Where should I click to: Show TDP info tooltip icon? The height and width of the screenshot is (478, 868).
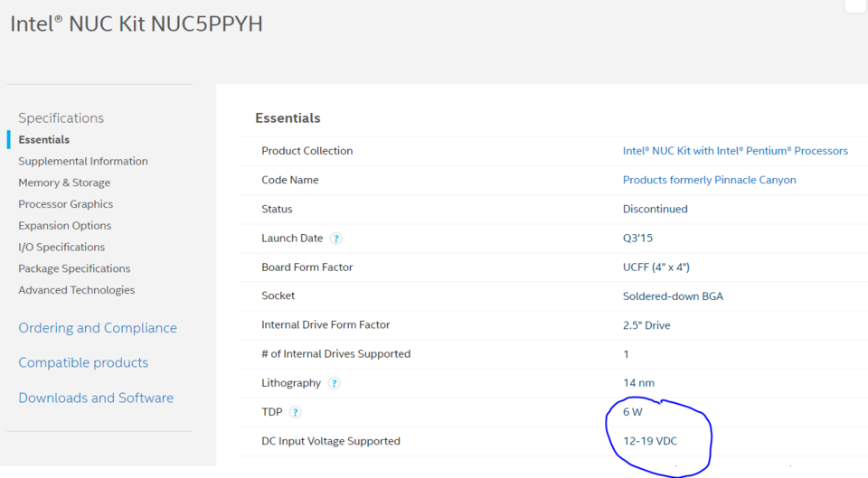pos(296,412)
